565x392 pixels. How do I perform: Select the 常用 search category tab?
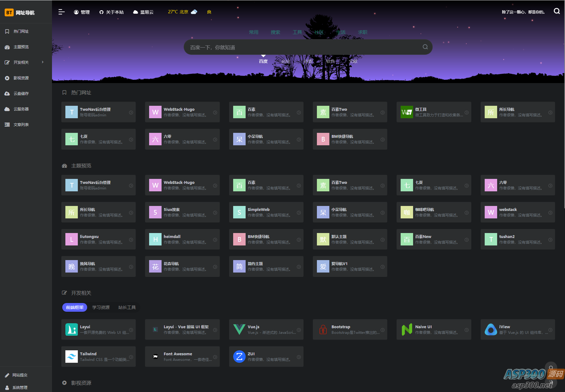(x=254, y=32)
